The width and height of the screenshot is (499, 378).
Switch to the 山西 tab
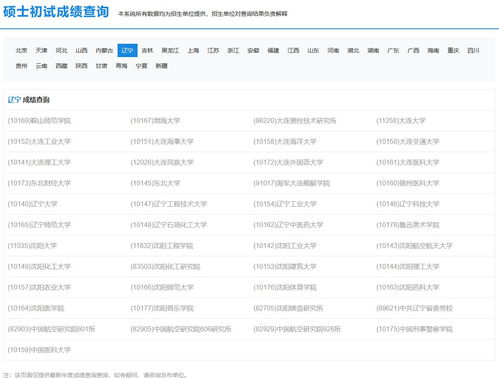[81, 50]
